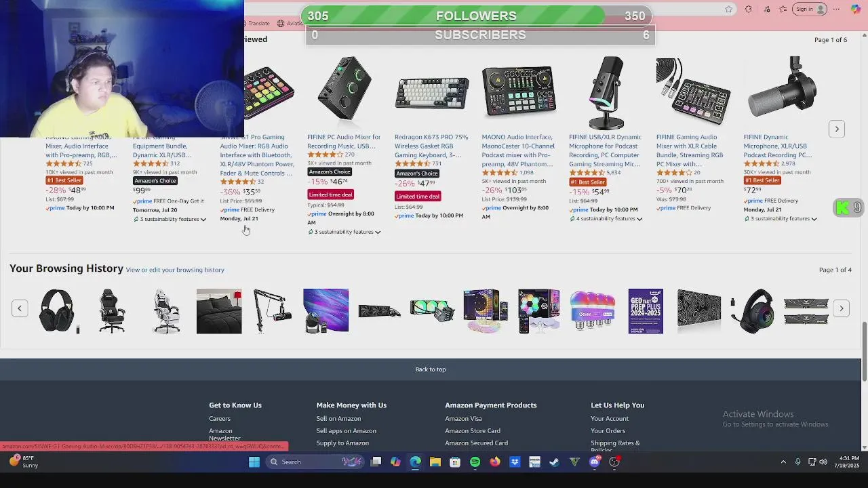Open the browser Extensions puzzle icon
Screen dimensions: 868x488
tap(748, 9)
